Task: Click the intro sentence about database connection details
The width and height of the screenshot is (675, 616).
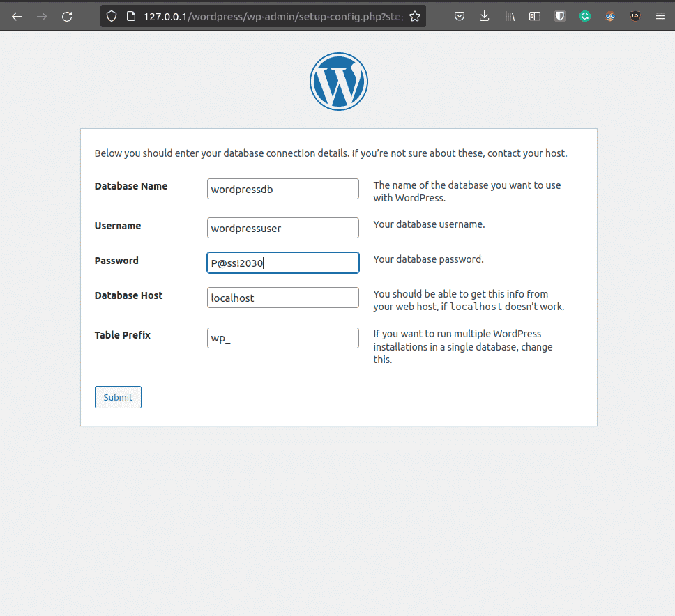Action: (x=331, y=153)
